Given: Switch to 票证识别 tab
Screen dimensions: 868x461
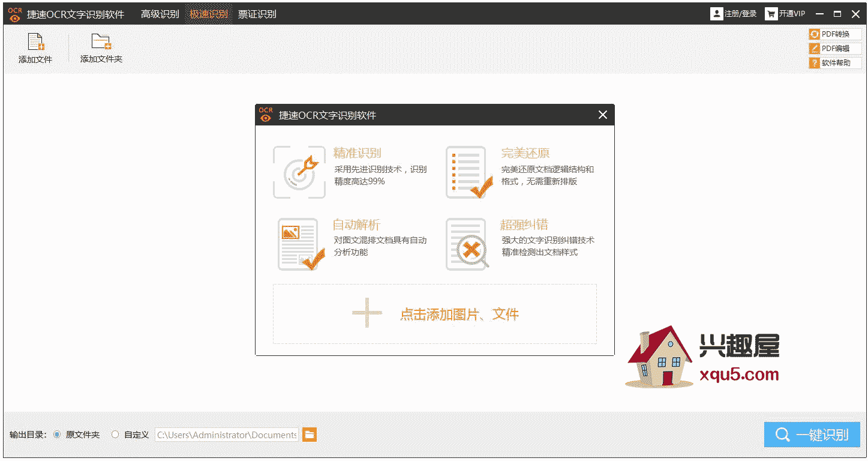Looking at the screenshot, I should click(x=257, y=14).
